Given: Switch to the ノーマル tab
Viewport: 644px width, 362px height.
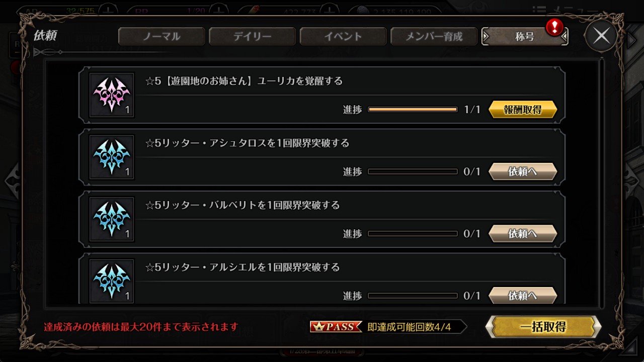Looking at the screenshot, I should (162, 36).
